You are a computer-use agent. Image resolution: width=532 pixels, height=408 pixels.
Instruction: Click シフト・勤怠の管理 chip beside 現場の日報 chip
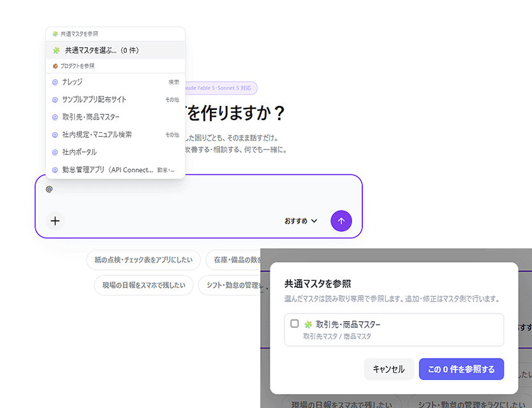click(230, 285)
